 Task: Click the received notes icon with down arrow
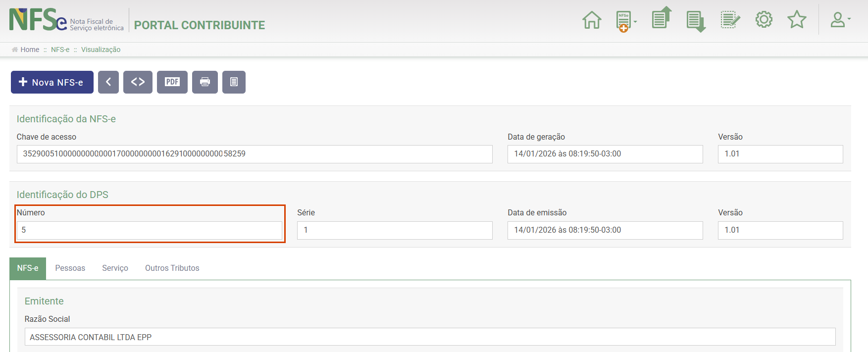(x=696, y=21)
